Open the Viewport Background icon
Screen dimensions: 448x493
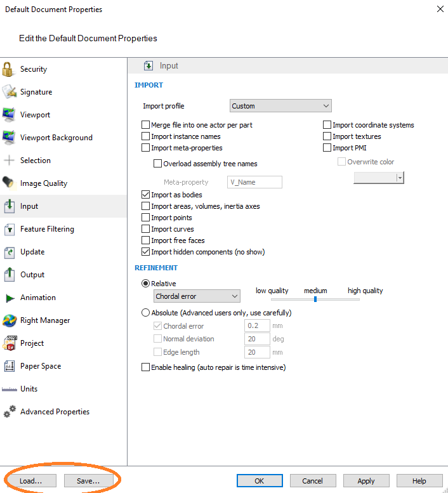[x=9, y=138]
